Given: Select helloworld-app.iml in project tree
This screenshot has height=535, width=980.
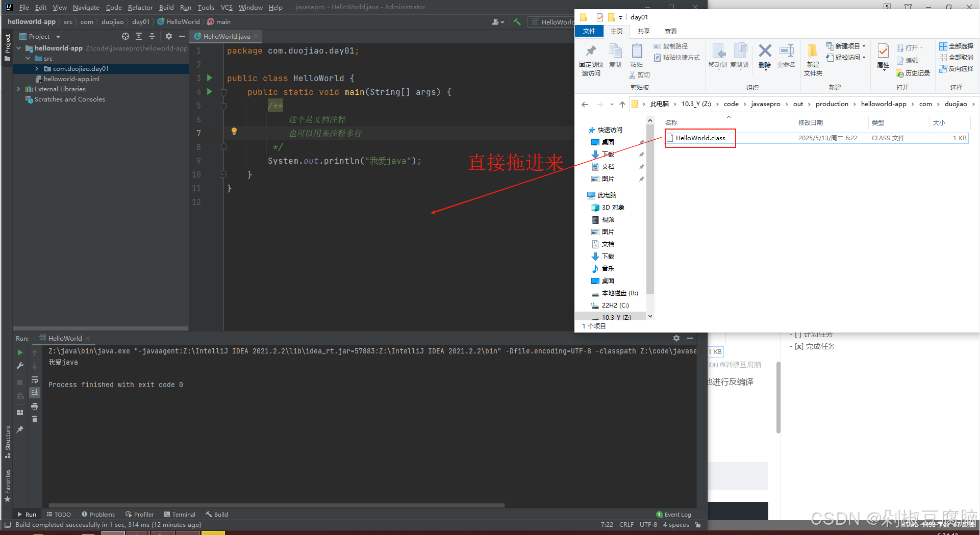Looking at the screenshot, I should tap(71, 79).
